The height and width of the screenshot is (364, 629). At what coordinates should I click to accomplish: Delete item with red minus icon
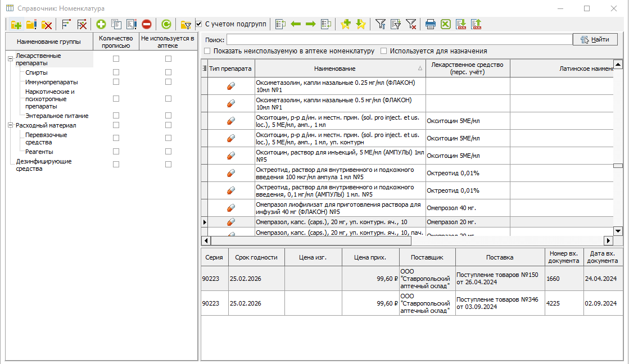coord(147,25)
